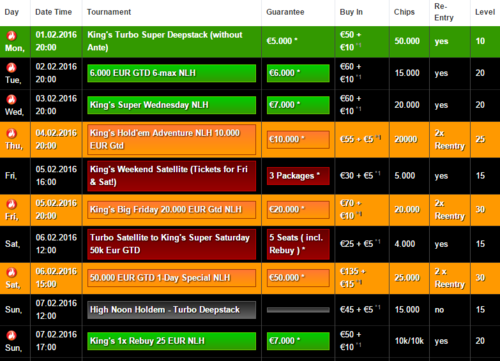Select Turbo Satellite to King's Super Saturday
Image resolution: width=500 pixels, height=361 pixels.
coord(172,244)
